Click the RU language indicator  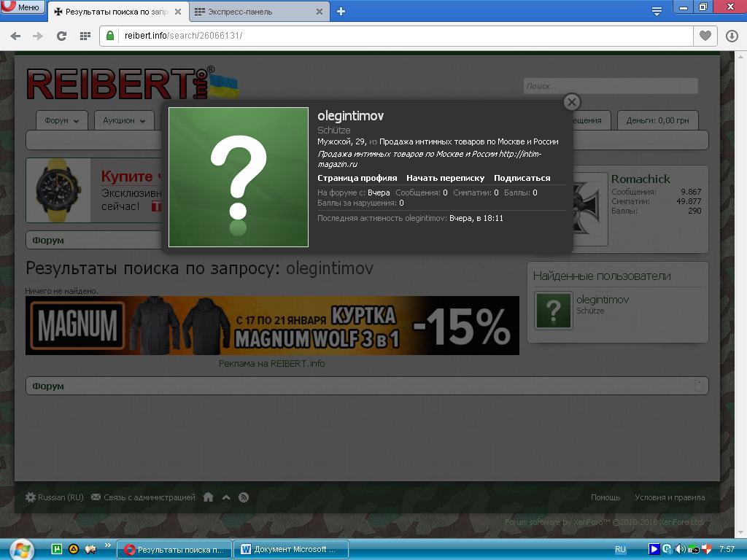tap(620, 549)
